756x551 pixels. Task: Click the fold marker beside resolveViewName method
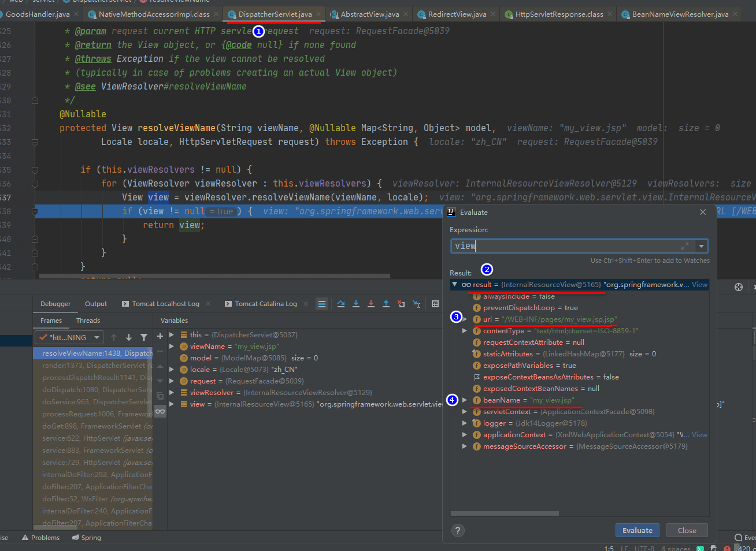click(35, 142)
